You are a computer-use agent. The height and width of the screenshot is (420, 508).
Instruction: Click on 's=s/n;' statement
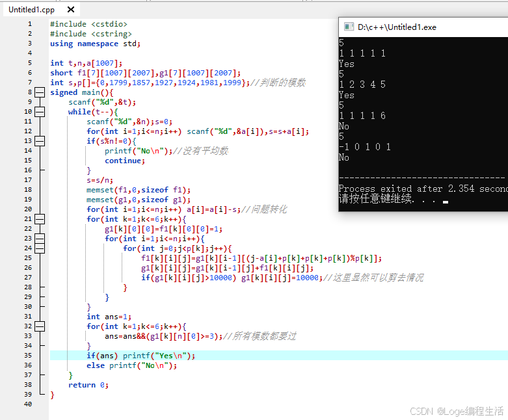(x=100, y=180)
